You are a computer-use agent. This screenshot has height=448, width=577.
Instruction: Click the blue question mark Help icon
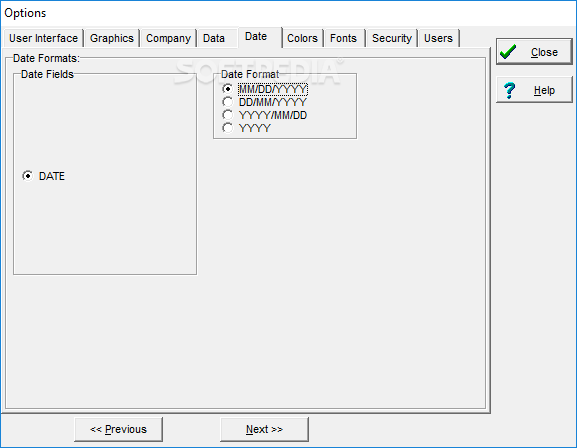(510, 90)
